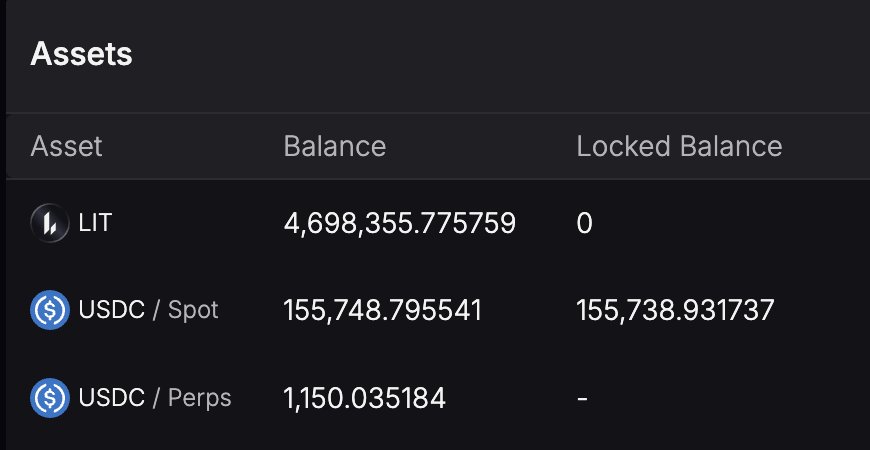The image size is (870, 450).
Task: Click the Perps label next to USDC
Action: point(199,398)
